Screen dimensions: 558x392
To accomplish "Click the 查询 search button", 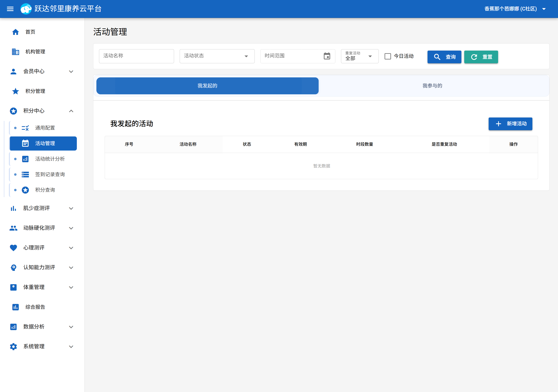I will (x=444, y=57).
